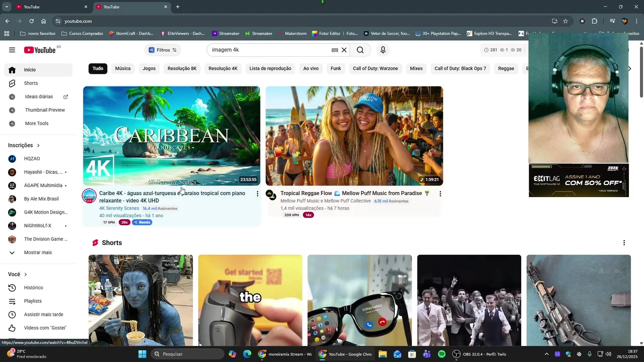Open Playlists in the sidebar
The image size is (644, 362).
pyautogui.click(x=38, y=301)
